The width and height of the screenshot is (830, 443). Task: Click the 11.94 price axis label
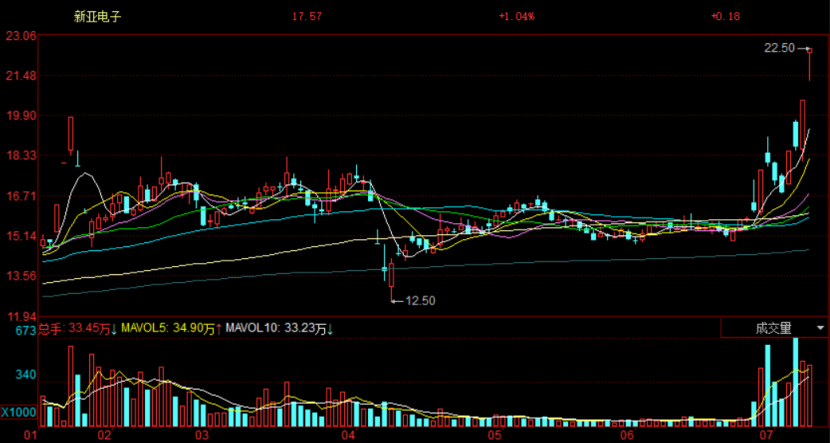coord(21,317)
